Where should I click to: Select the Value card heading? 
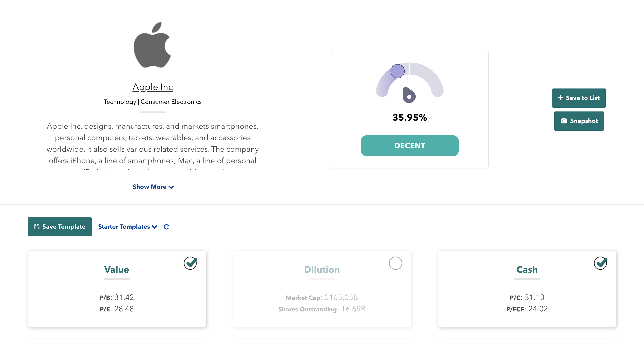[117, 269]
